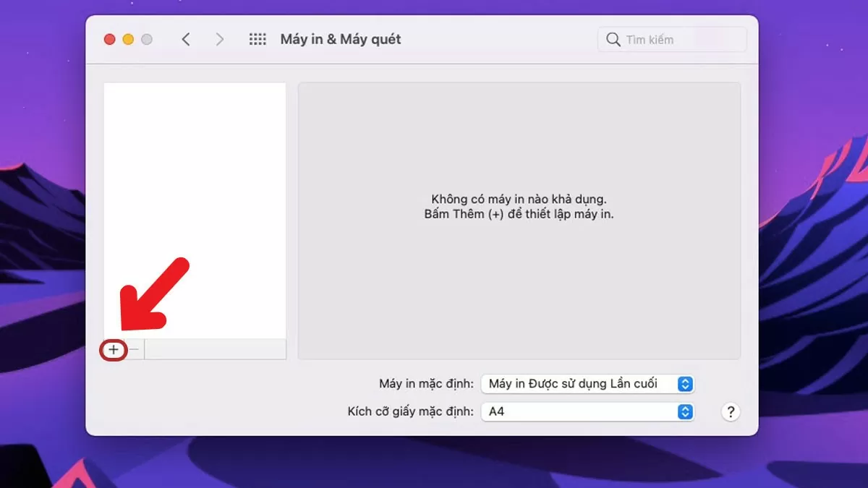Open the 'Kích cỡ giấy mặc định' dropdown
This screenshot has width=868, height=488.
click(587, 411)
